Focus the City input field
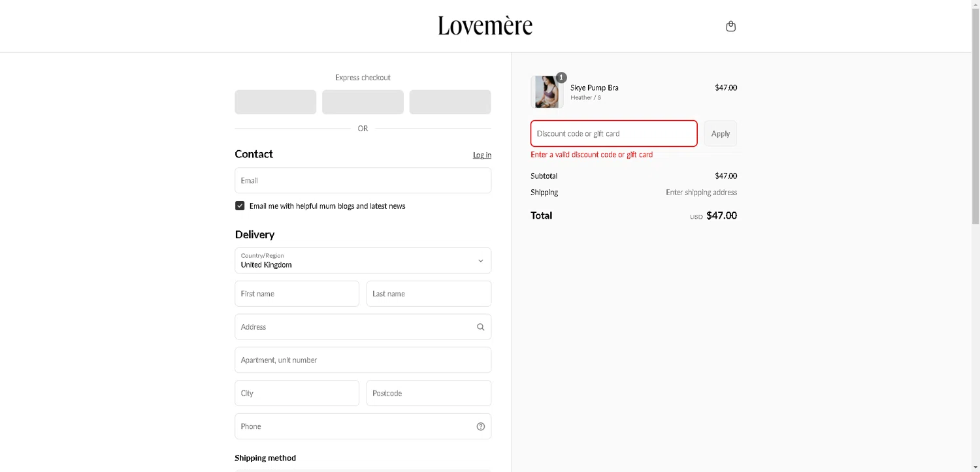Viewport: 980px width, 472px height. tap(297, 393)
